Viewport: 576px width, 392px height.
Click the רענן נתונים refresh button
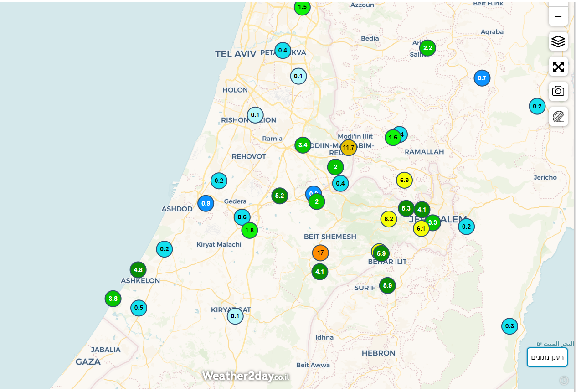coord(547,357)
